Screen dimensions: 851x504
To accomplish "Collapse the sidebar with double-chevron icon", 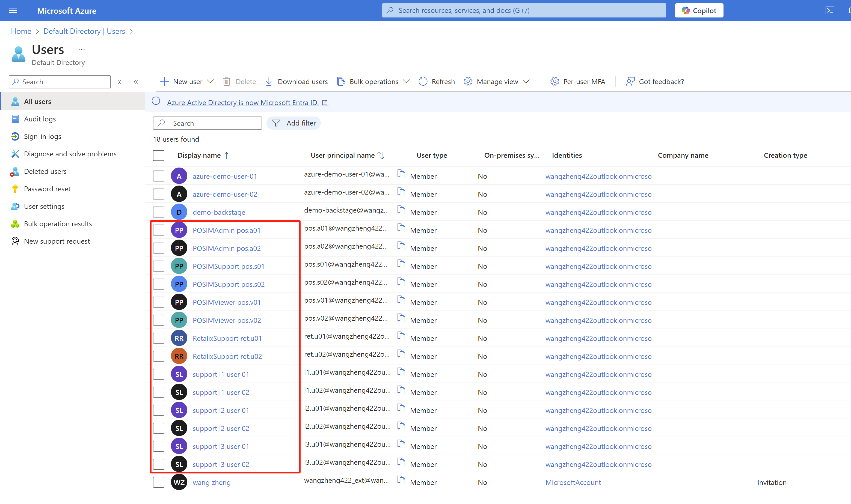I will click(x=136, y=82).
